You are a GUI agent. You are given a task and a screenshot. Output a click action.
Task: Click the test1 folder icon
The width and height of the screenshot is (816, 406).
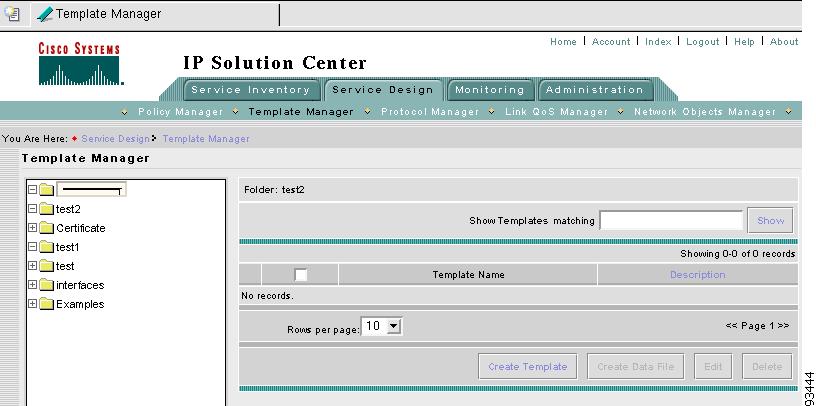click(x=47, y=247)
